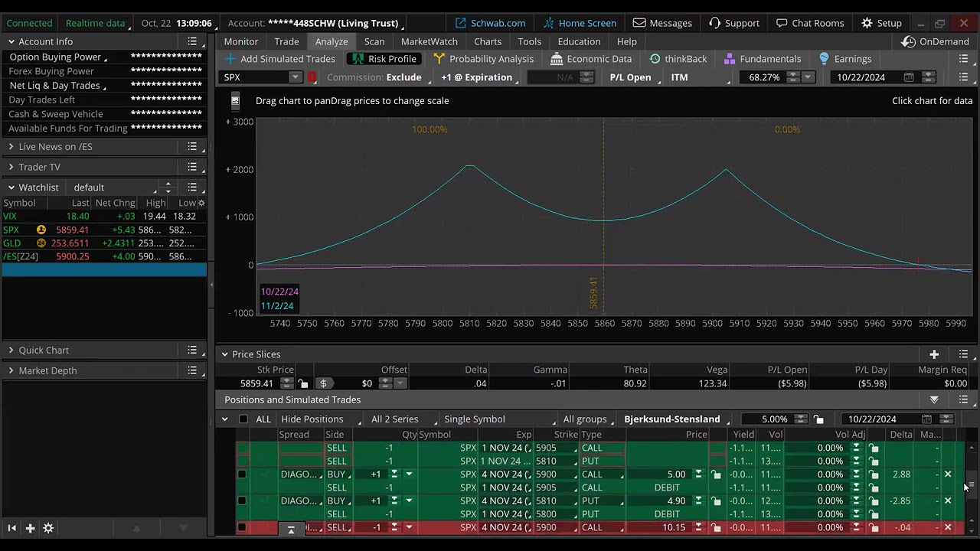Open probability range 68.27% dropdown arrow

807,77
